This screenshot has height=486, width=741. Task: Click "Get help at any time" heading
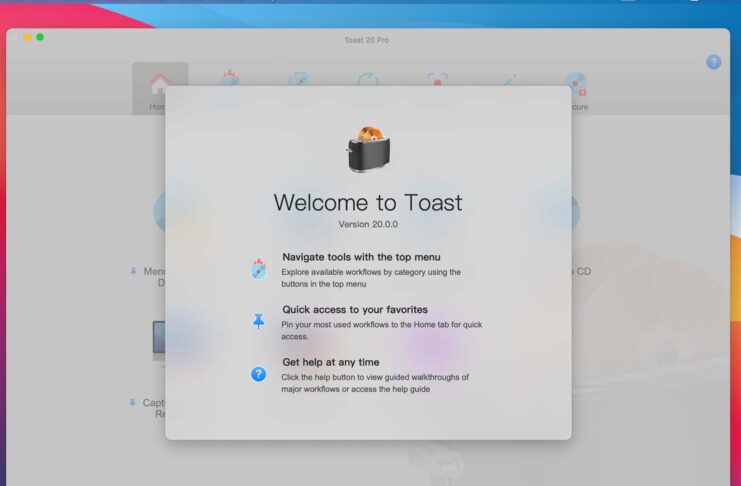331,362
